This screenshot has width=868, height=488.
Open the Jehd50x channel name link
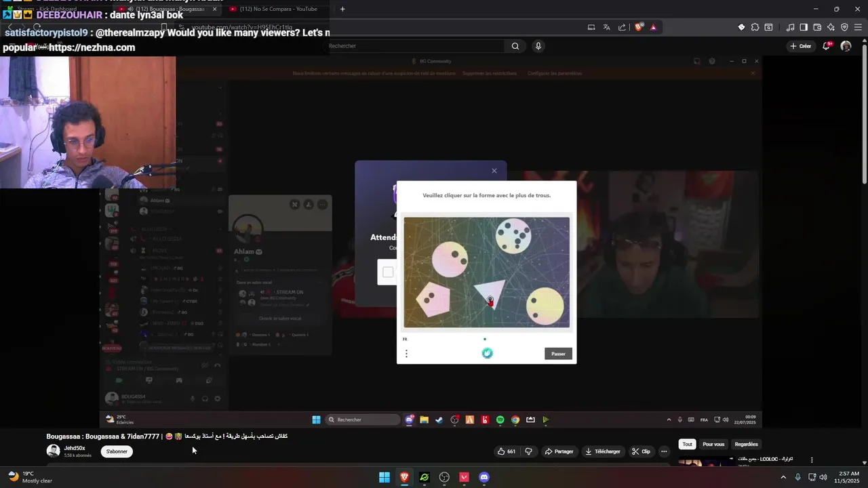pyautogui.click(x=75, y=448)
